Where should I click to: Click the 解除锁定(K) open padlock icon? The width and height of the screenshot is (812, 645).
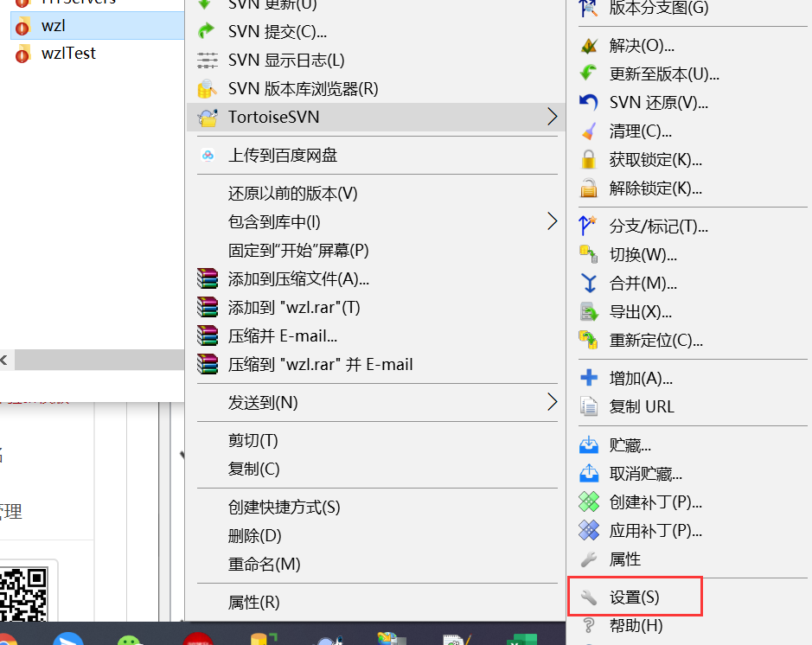(589, 188)
